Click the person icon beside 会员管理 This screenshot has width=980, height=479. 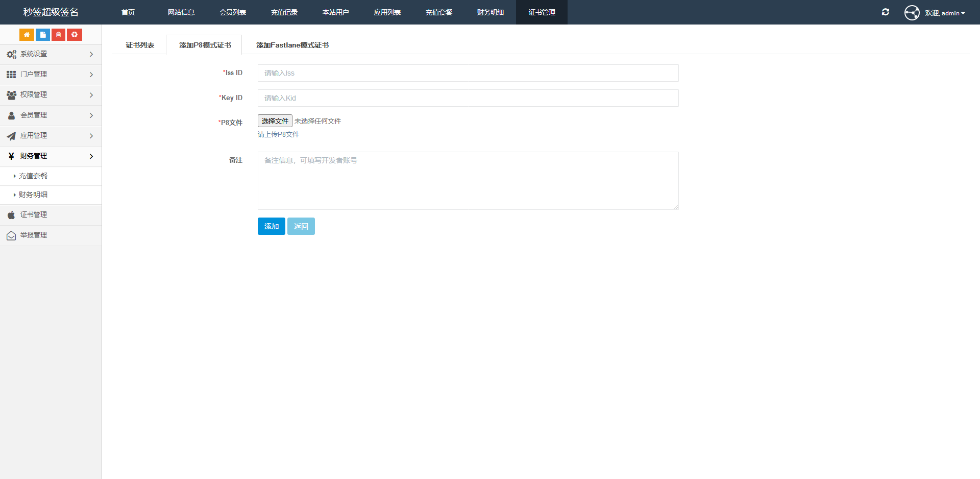point(11,115)
